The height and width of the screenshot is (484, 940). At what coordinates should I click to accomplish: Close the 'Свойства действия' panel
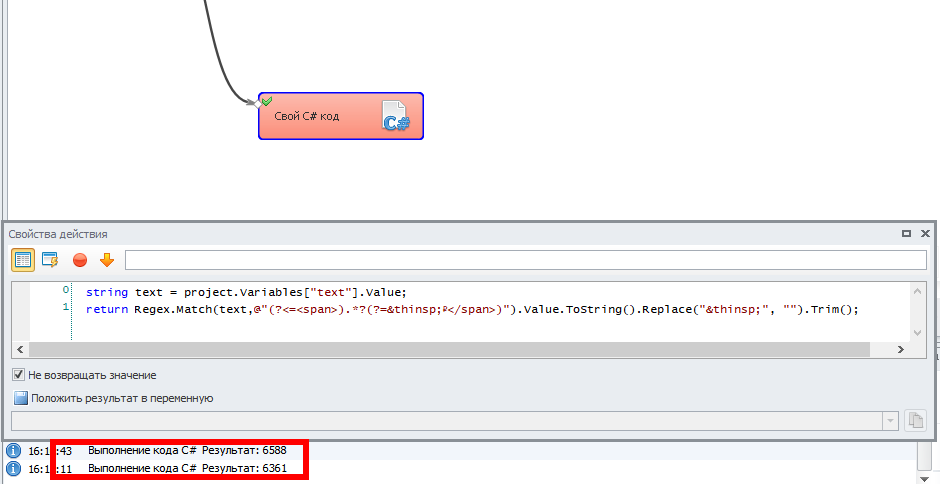[925, 233]
